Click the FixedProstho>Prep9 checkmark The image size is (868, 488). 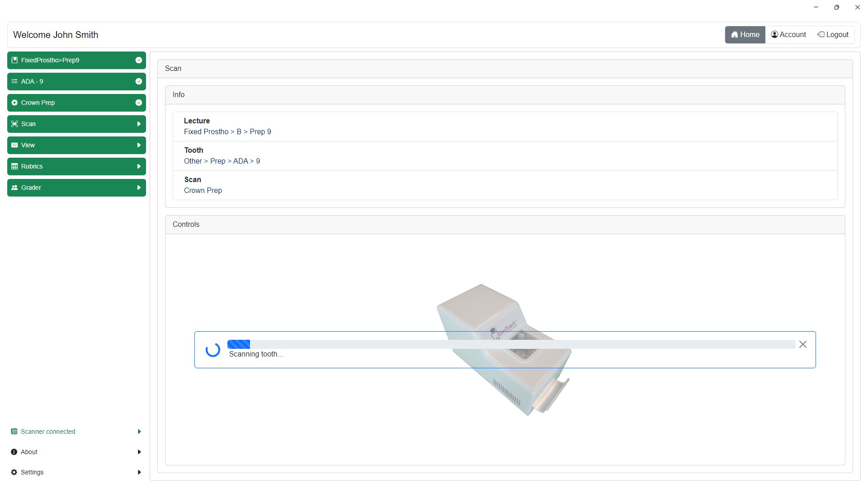pos(139,60)
